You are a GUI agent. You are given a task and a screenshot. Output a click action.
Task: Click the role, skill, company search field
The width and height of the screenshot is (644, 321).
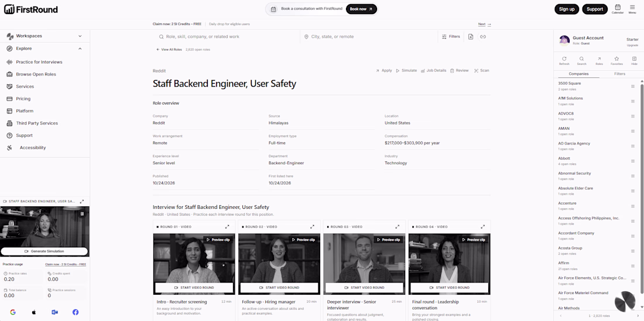(228, 36)
